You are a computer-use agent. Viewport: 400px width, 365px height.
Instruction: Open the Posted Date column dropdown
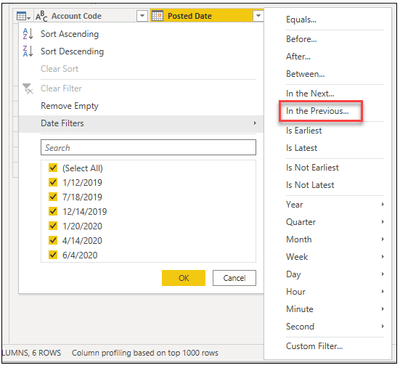258,16
